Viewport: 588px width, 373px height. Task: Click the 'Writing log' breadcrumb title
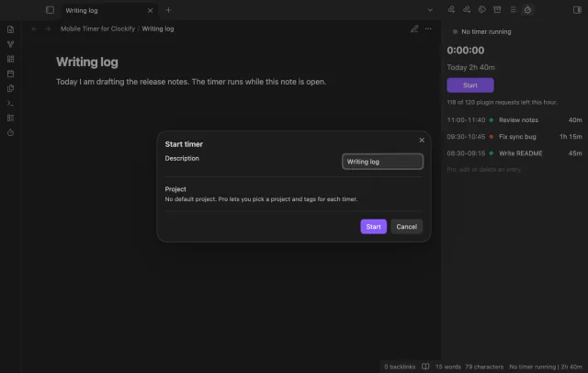(x=158, y=28)
